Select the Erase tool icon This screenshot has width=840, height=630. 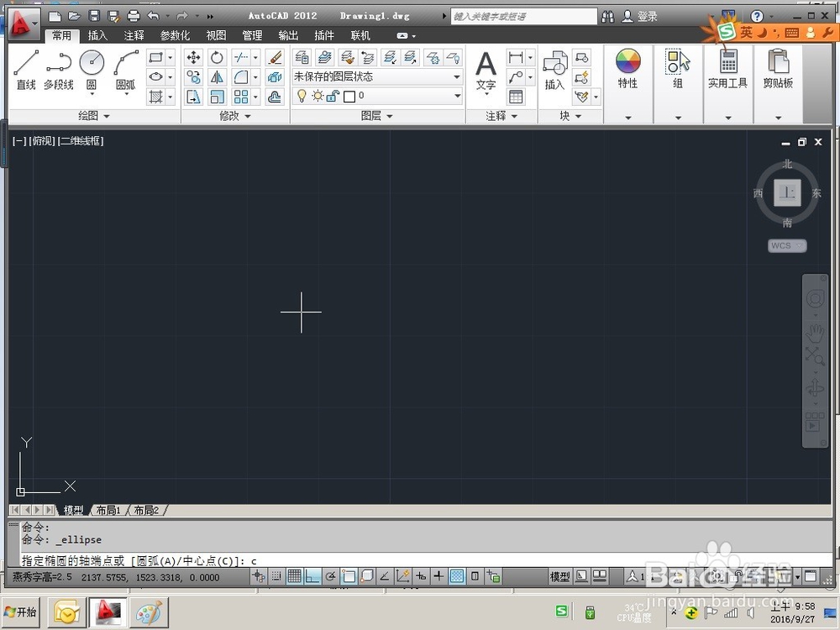(275, 57)
